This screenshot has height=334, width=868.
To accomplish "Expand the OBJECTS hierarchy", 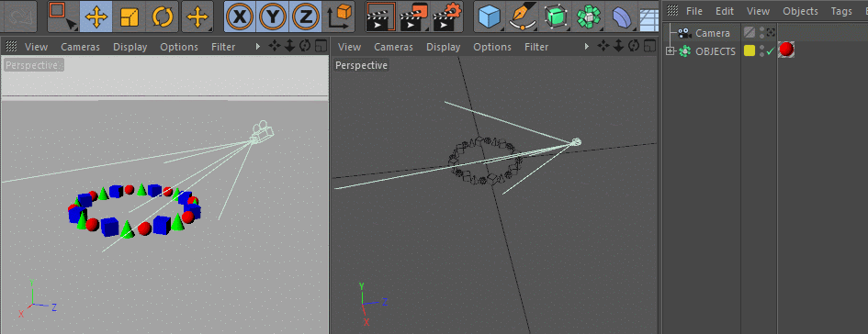I will point(671,50).
